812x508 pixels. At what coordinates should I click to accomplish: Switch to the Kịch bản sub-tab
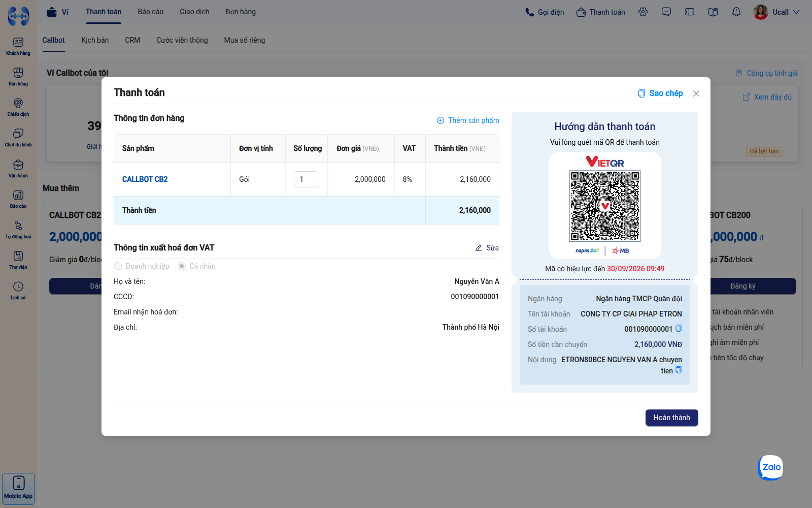(95, 40)
